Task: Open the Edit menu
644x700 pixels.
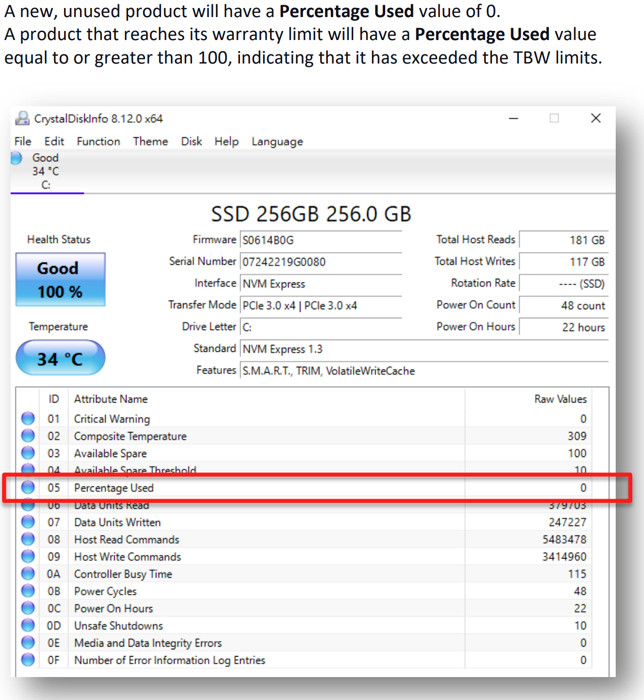Action: pyautogui.click(x=54, y=142)
